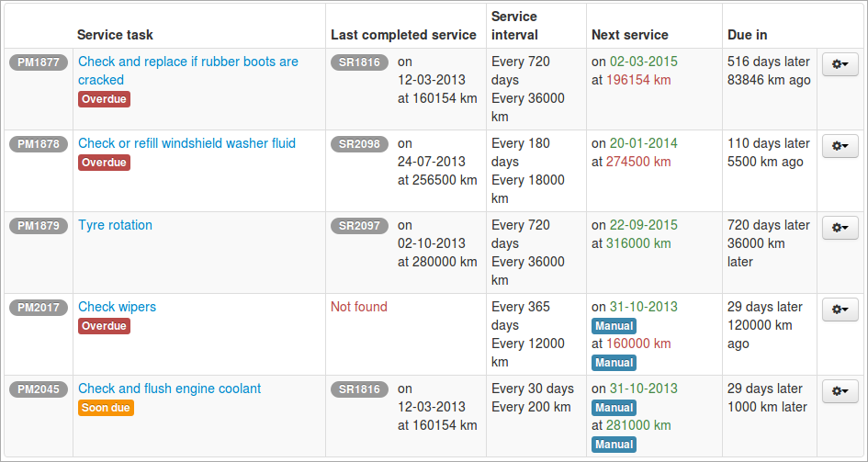Click '5500 km ago' due text
Screen dimensions: 868x462
(x=765, y=162)
